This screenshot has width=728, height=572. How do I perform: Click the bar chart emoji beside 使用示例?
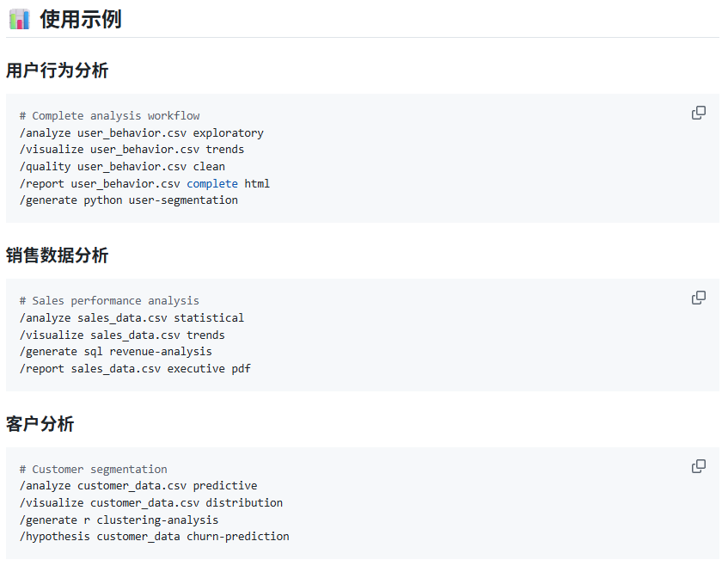coord(19,19)
